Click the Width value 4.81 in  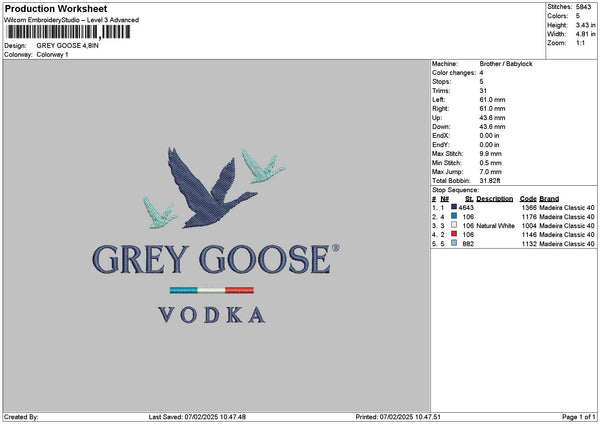[x=585, y=34]
